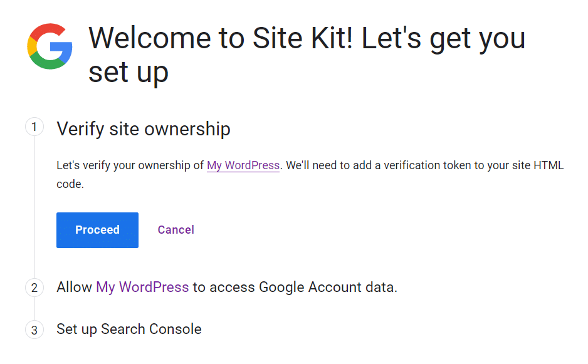588x364 pixels.
Task: Click 'set up' on the heading's second line
Action: pos(129,73)
